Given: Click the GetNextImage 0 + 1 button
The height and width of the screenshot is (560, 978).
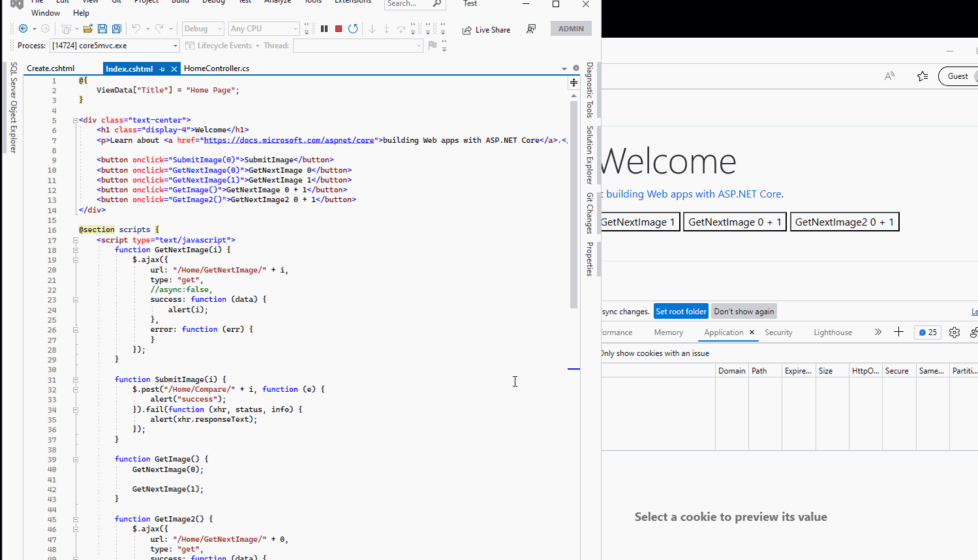Looking at the screenshot, I should point(735,222).
